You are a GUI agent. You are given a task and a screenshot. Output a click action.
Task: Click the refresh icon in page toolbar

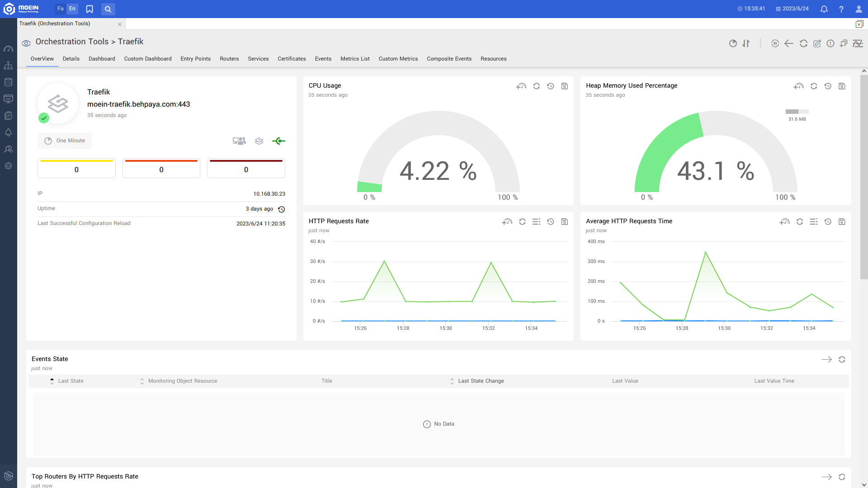coord(803,43)
